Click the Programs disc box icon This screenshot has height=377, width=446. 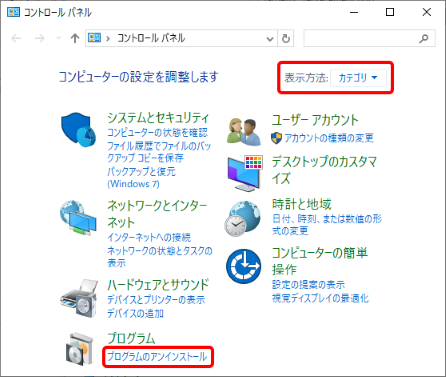coord(79,348)
